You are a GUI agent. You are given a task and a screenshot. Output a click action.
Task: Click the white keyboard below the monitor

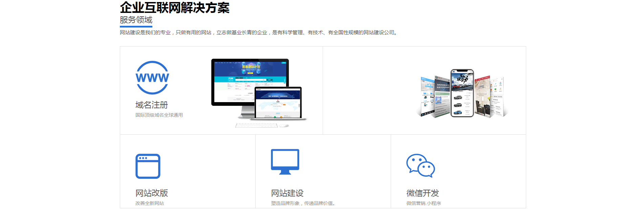[x=257, y=126]
